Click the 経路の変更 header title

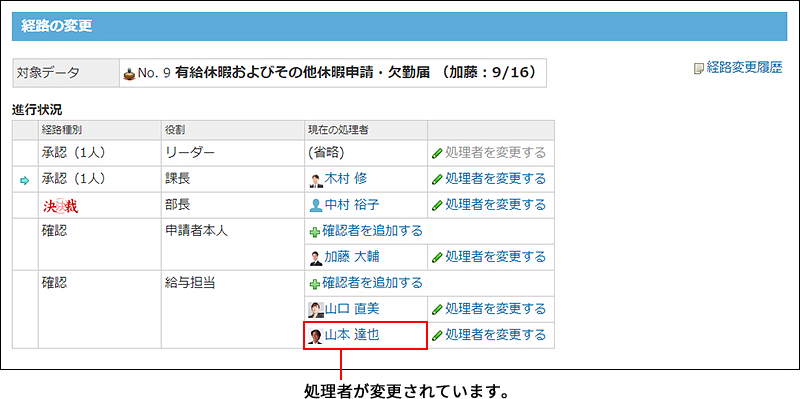(x=57, y=27)
